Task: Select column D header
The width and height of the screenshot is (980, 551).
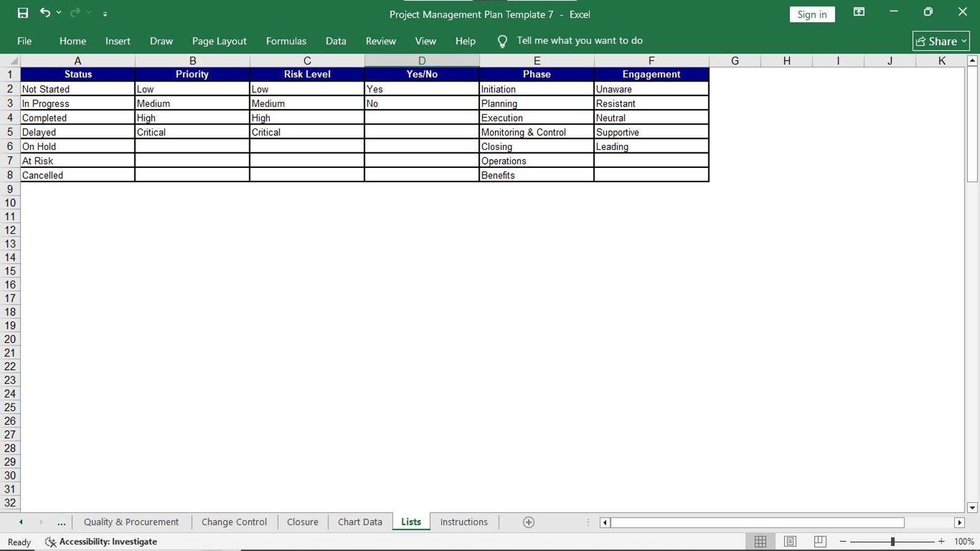Action: [422, 60]
